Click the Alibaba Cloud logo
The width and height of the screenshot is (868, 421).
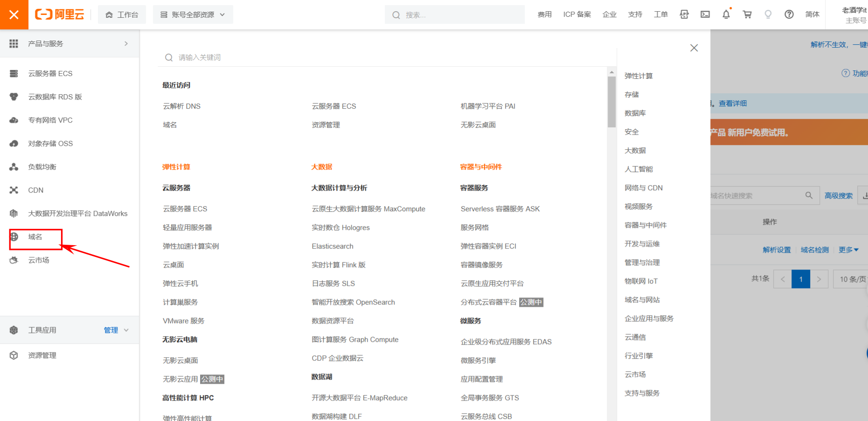click(x=60, y=14)
